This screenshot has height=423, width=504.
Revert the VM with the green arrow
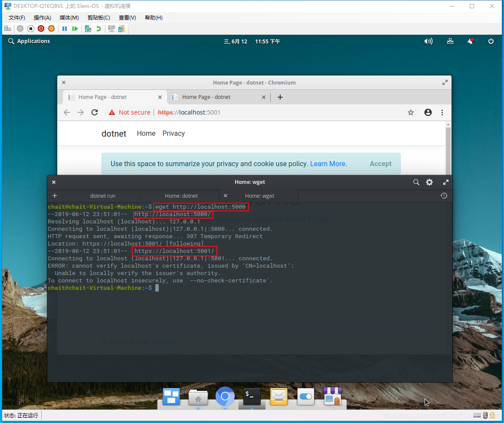[98, 29]
